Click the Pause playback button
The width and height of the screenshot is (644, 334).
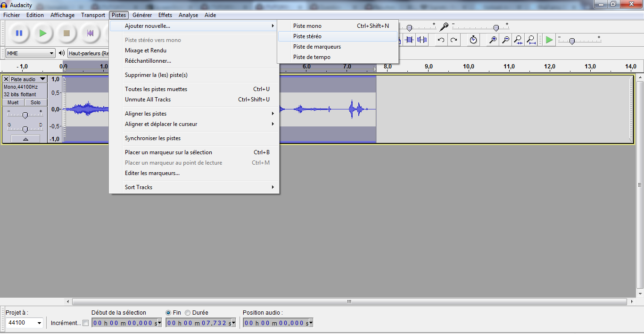19,33
